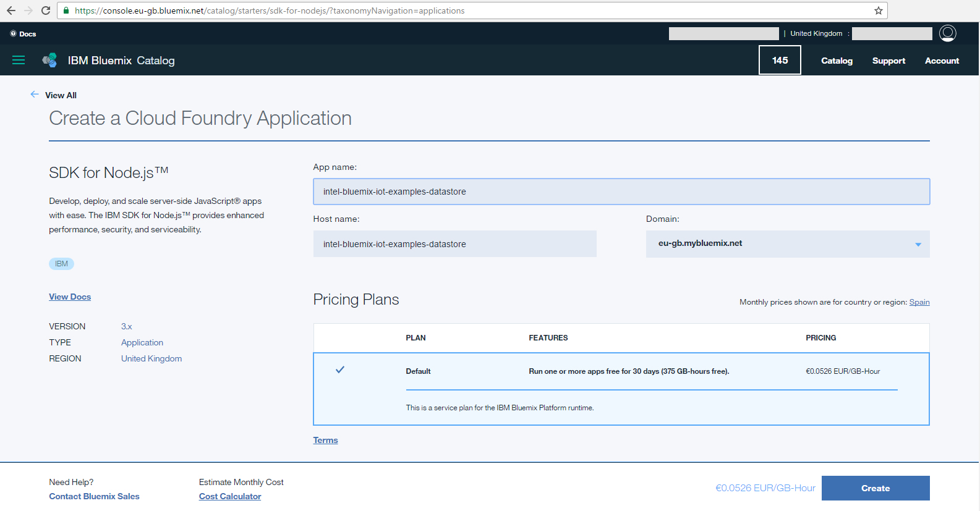Open the Domain dropdown eu-gb.mybluemix.net
Image resolution: width=980 pixels, height=511 pixels.
click(x=788, y=244)
